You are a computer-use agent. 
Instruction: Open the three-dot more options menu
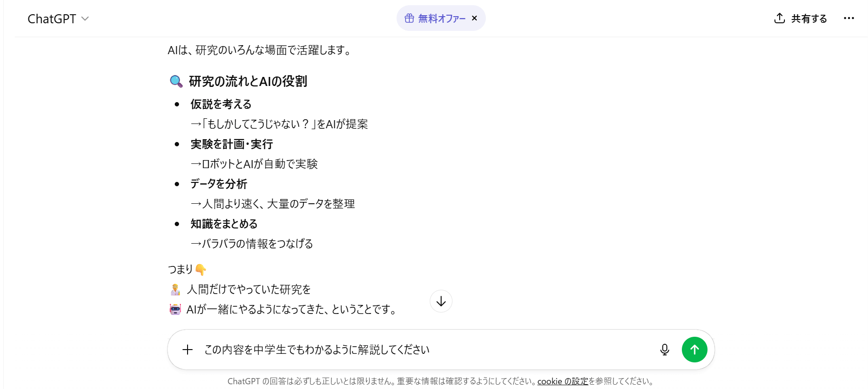(x=849, y=19)
